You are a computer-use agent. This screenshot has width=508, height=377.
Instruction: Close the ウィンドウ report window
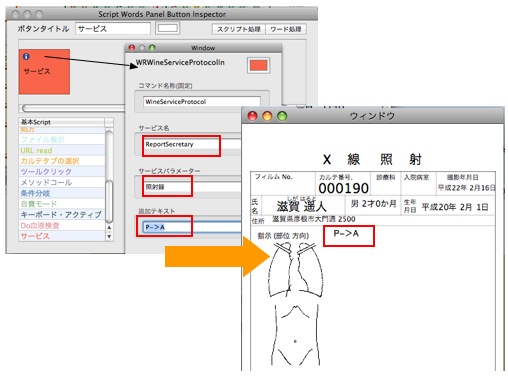253,116
